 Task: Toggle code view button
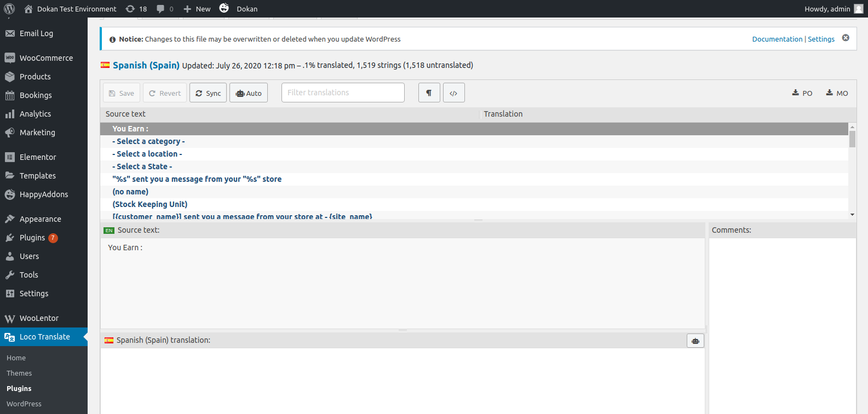(x=454, y=93)
